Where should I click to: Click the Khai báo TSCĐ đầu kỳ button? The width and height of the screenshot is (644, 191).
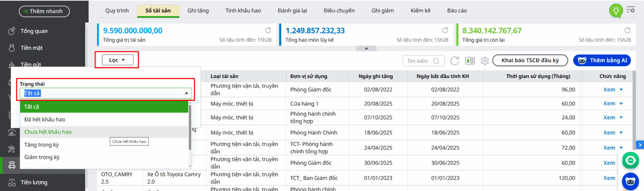coord(530,60)
